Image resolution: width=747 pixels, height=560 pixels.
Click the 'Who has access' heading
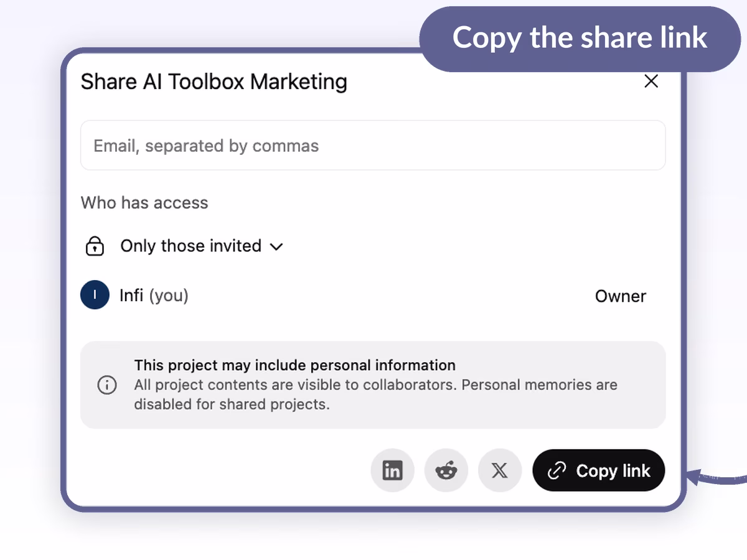144,203
